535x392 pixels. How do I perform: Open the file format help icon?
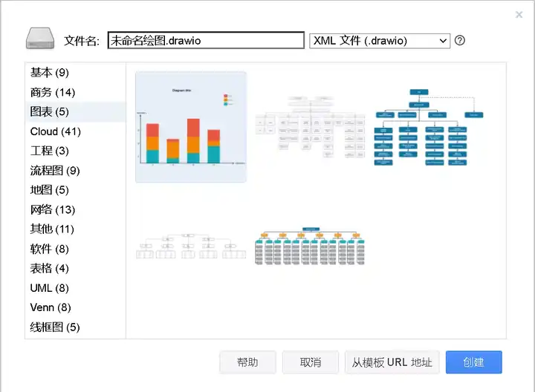(460, 41)
